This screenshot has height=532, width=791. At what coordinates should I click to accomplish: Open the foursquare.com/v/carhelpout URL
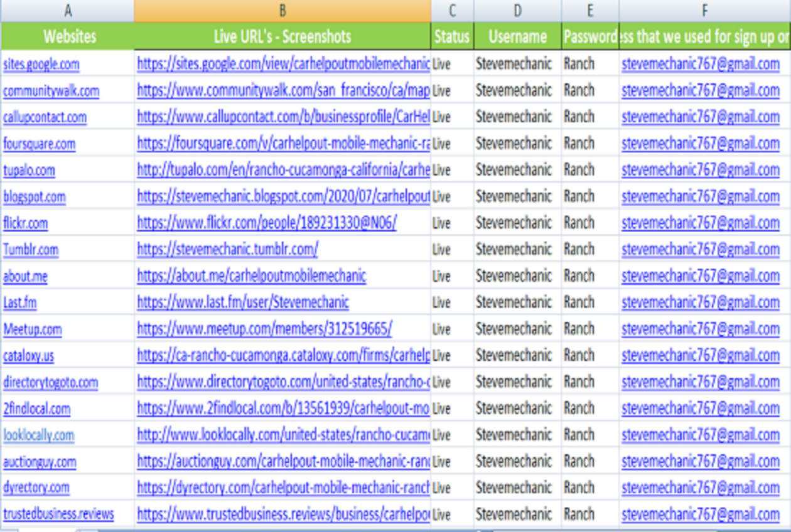[284, 144]
